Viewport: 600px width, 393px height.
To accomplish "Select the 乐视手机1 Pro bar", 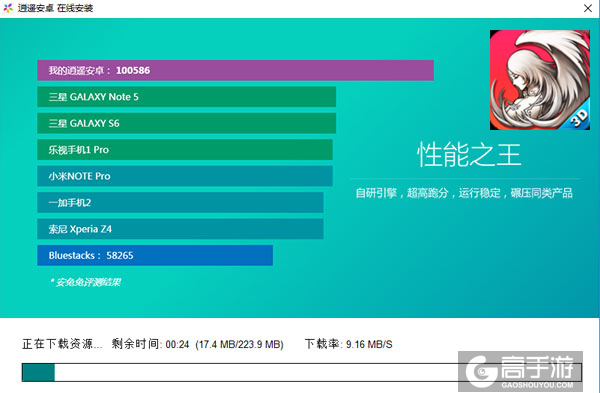I will click(x=185, y=150).
